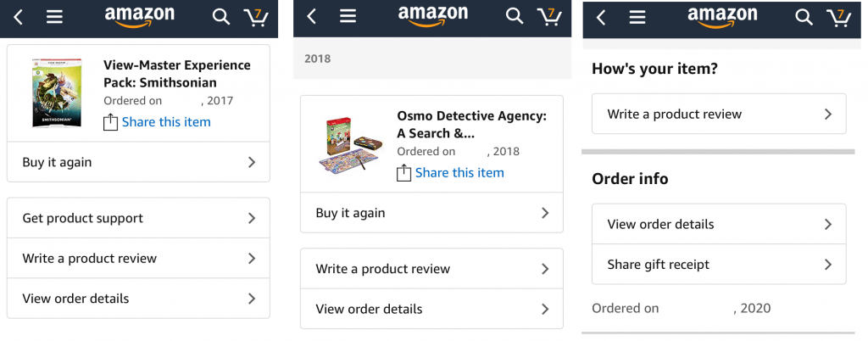
Task: Open View order details under Order info
Action: click(x=718, y=224)
